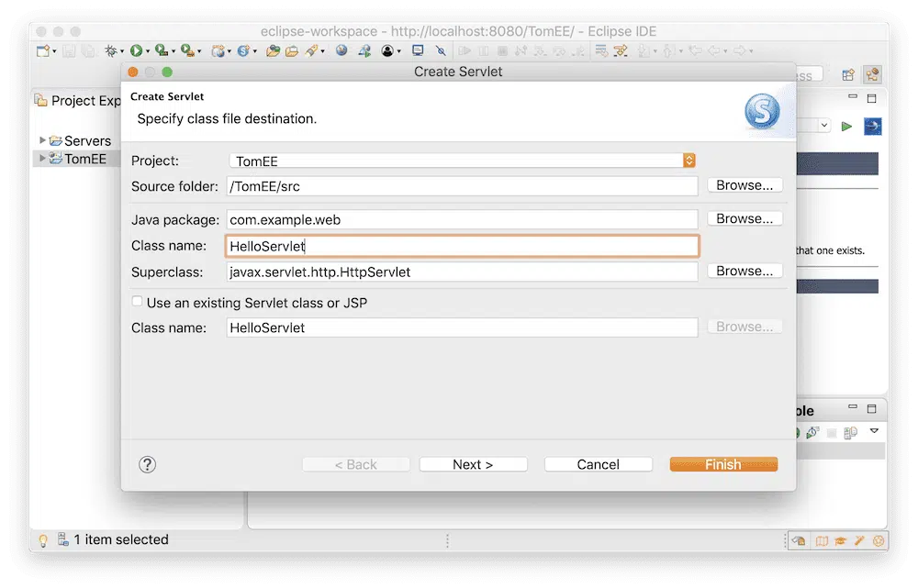The image size is (918, 588).
Task: Expand the Servers tree node
Action: coord(42,140)
